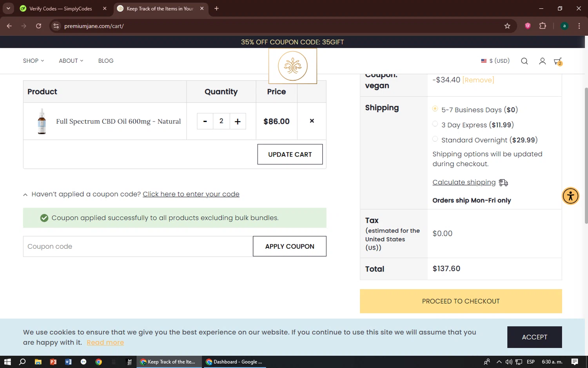Screen dimensions: 588x368
Task: Click UPDATE CART button
Action: click(x=290, y=154)
